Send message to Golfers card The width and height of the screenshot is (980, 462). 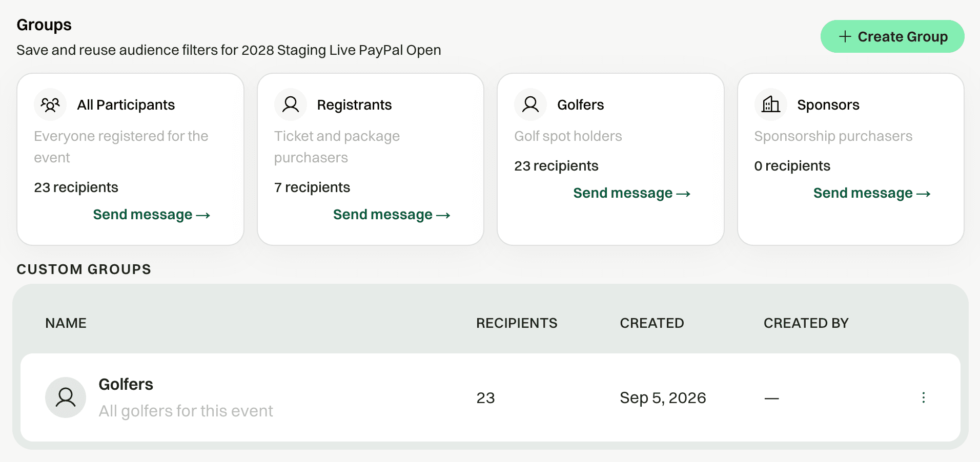tap(632, 193)
